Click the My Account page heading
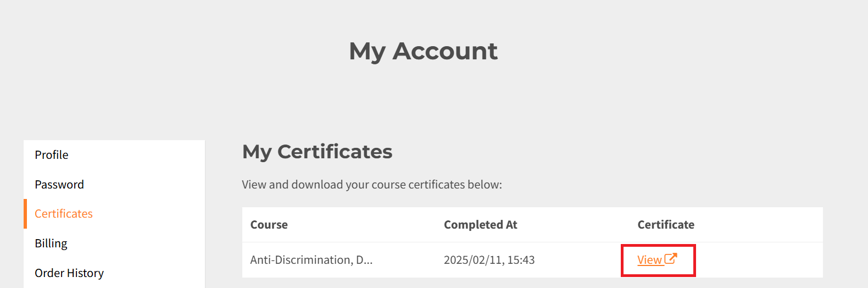The image size is (868, 288). click(x=423, y=51)
